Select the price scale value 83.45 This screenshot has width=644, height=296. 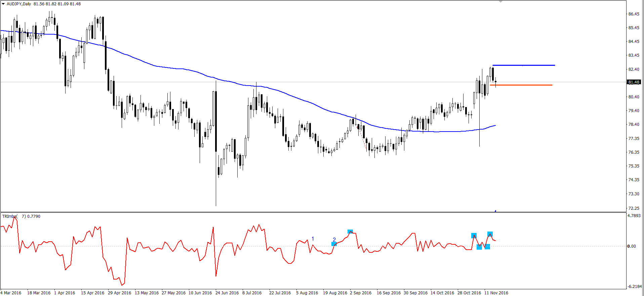[x=634, y=55]
